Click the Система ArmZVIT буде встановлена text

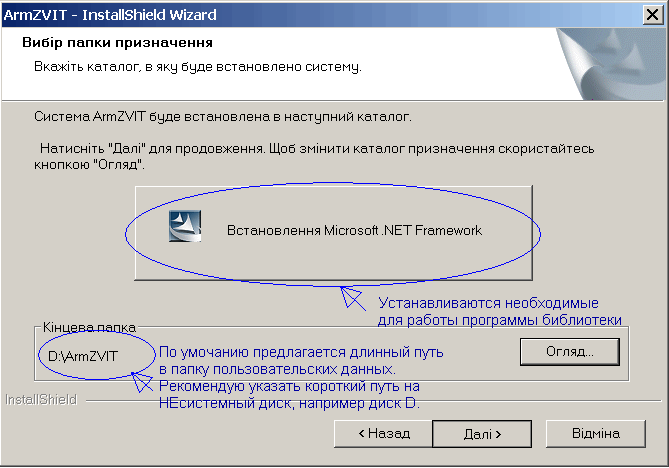coord(223,116)
